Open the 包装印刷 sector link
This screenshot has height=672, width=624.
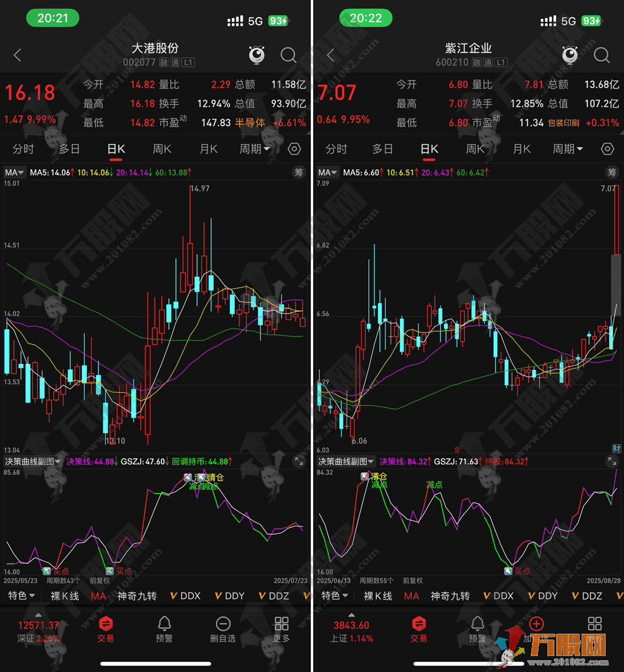click(564, 123)
